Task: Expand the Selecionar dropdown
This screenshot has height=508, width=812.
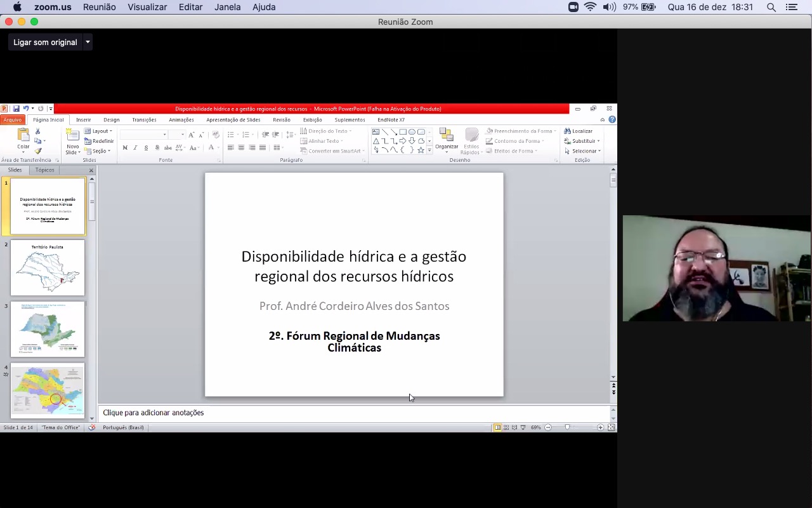Action: (x=583, y=151)
